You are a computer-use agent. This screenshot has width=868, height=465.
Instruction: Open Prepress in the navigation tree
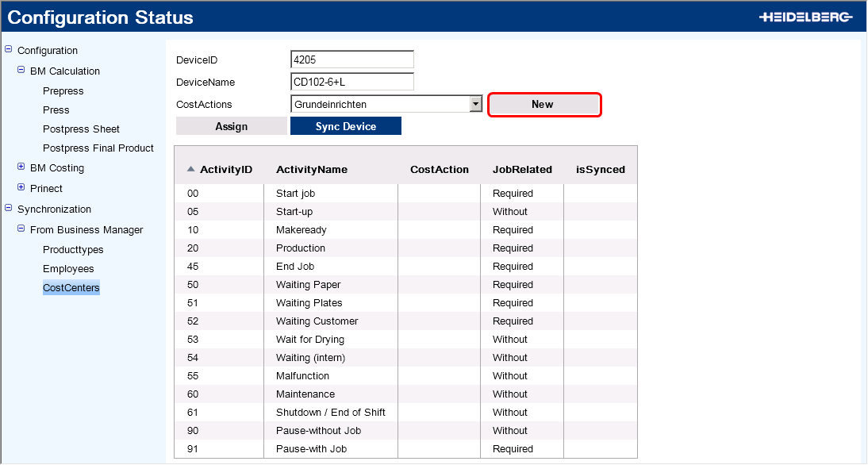point(63,91)
